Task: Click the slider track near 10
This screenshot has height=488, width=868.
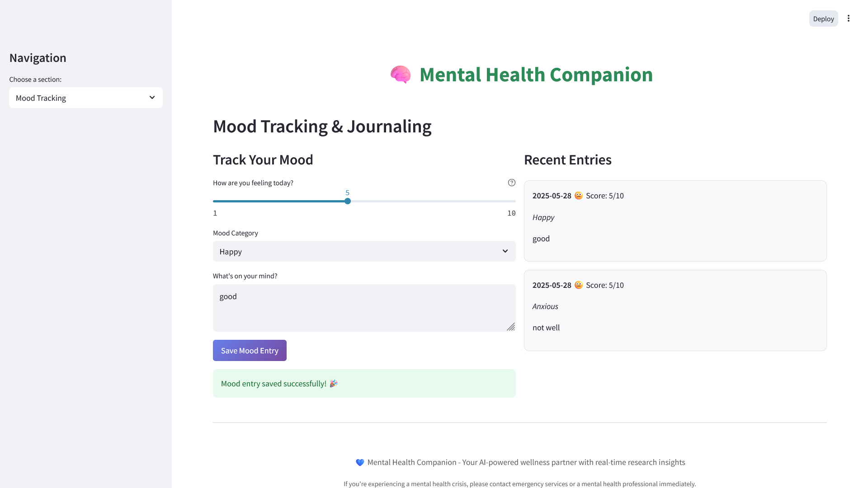Action: point(510,201)
